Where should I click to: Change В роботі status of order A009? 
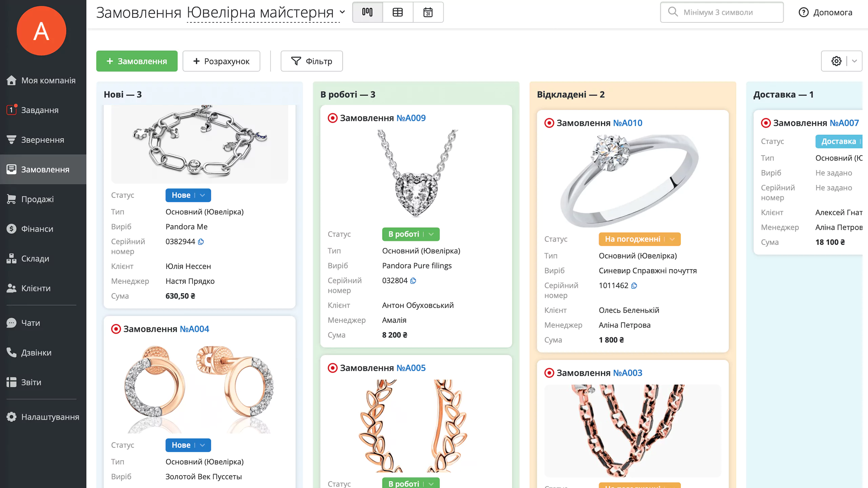tap(411, 234)
